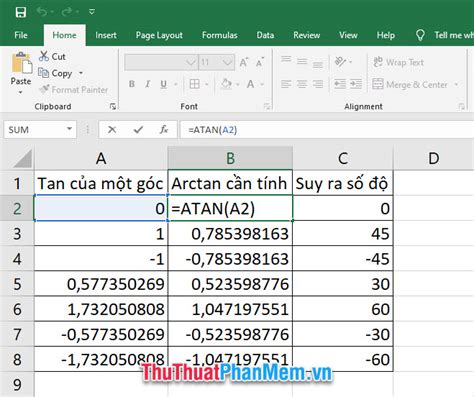Click the Fill Color bucket

tap(226, 84)
